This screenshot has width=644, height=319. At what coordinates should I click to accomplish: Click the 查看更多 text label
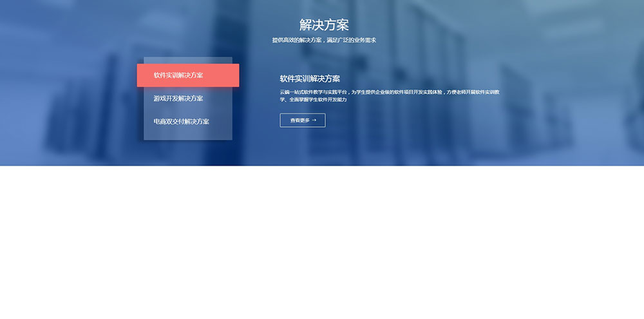pyautogui.click(x=299, y=121)
